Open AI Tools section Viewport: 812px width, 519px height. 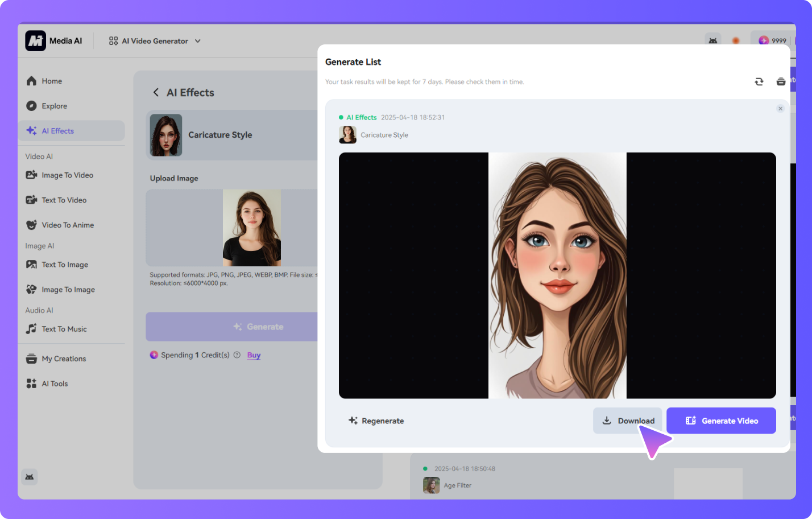[54, 384]
